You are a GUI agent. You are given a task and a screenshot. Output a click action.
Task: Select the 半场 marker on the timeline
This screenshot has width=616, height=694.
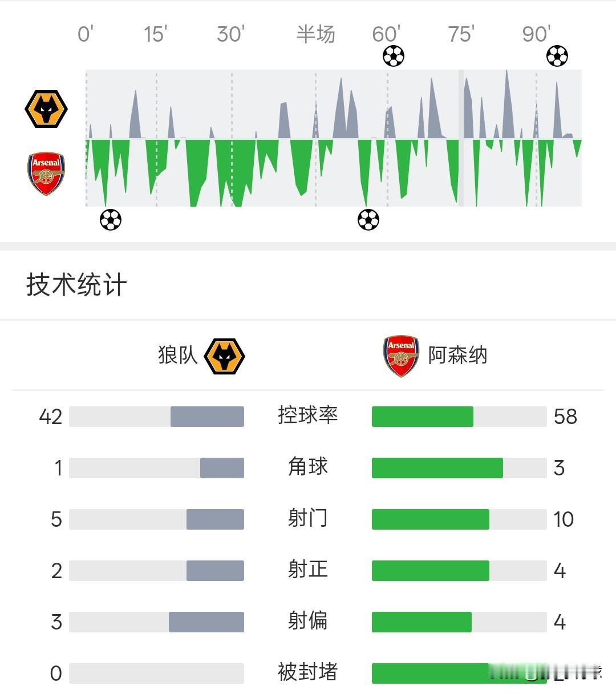pyautogui.click(x=315, y=34)
